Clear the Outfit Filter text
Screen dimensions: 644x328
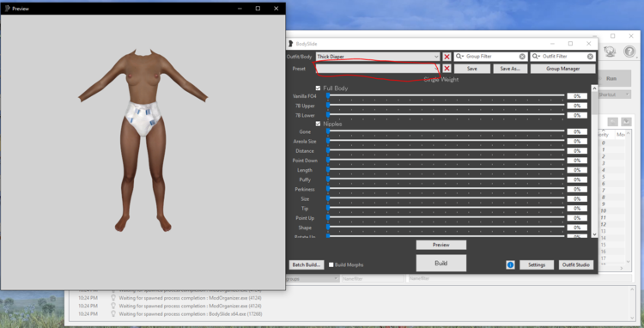(x=590, y=57)
